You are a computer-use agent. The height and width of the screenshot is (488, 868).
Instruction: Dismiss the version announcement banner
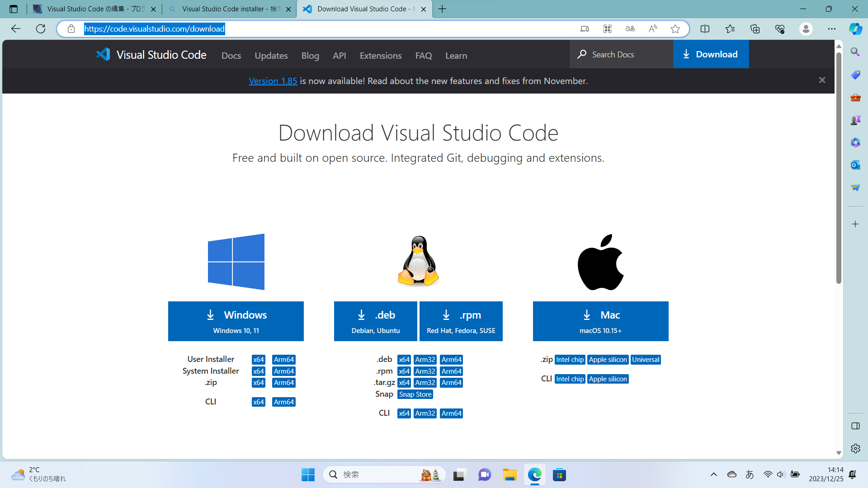(x=822, y=80)
